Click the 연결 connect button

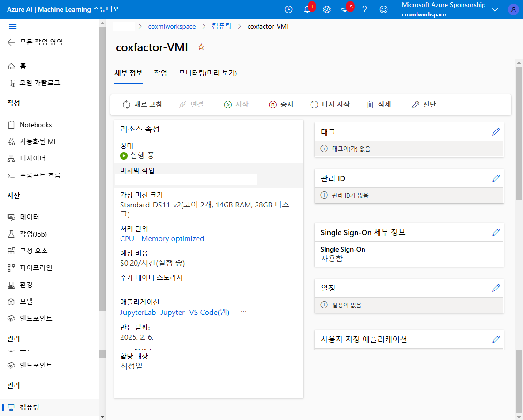[191, 105]
